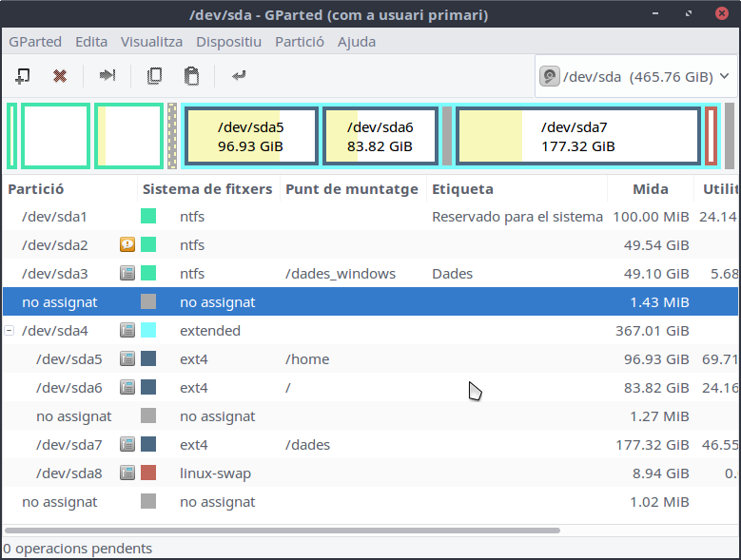Click the horizontal scrollbar below partition list
The height and width of the screenshot is (560, 741).
pos(285,530)
